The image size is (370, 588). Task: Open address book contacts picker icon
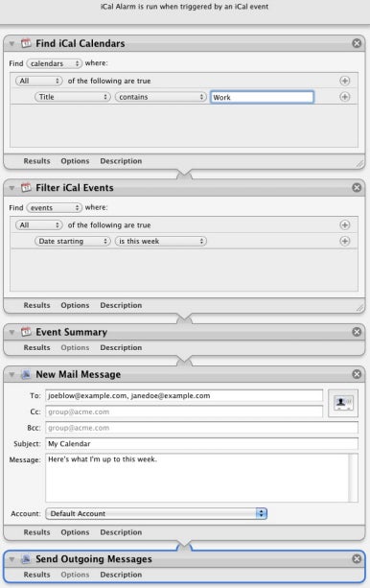coord(342,403)
